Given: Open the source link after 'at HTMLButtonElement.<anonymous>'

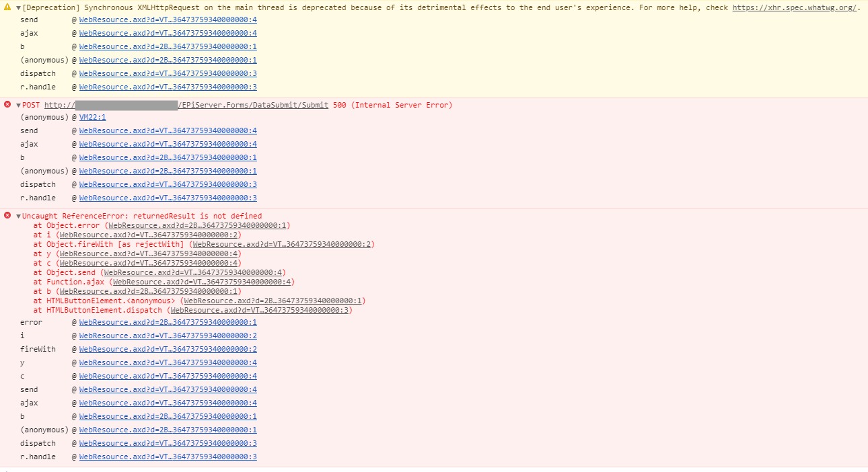Looking at the screenshot, I should coord(272,301).
